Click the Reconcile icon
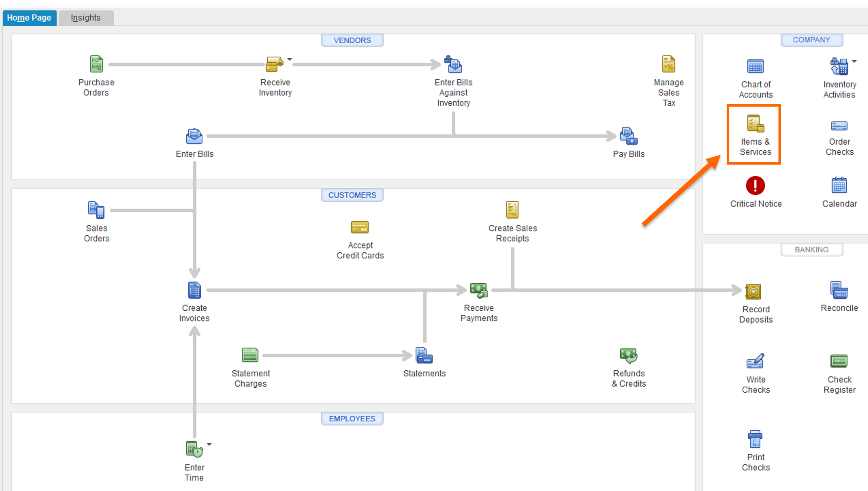The width and height of the screenshot is (868, 491). tap(839, 291)
